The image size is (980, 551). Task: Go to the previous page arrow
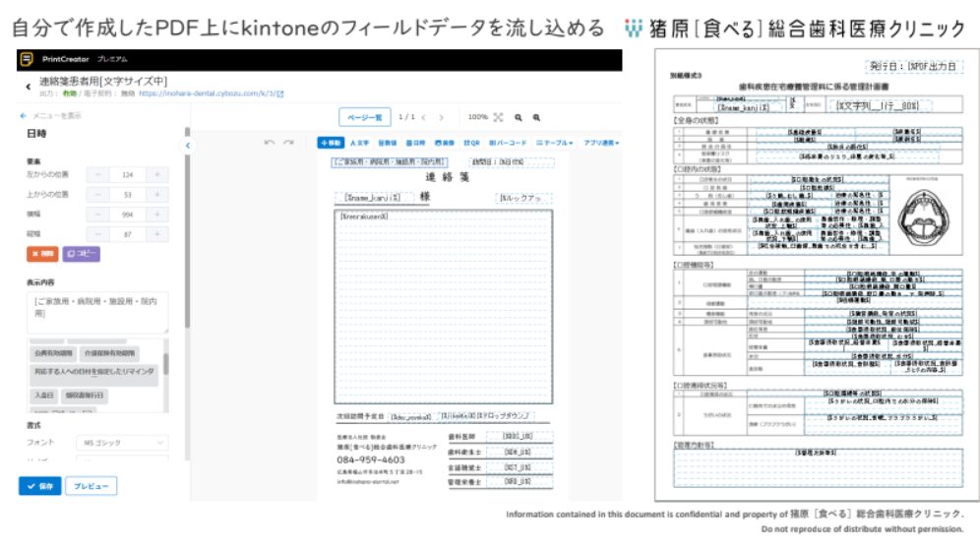[423, 117]
